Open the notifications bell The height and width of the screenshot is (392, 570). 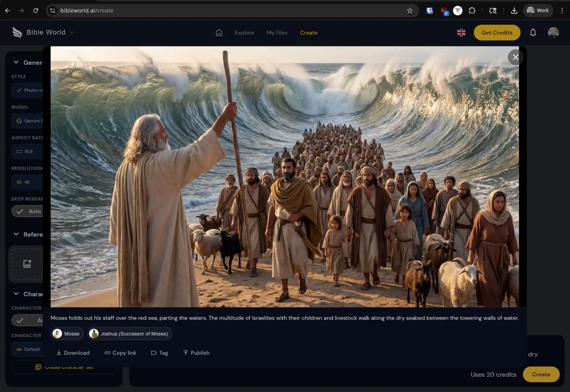click(533, 33)
